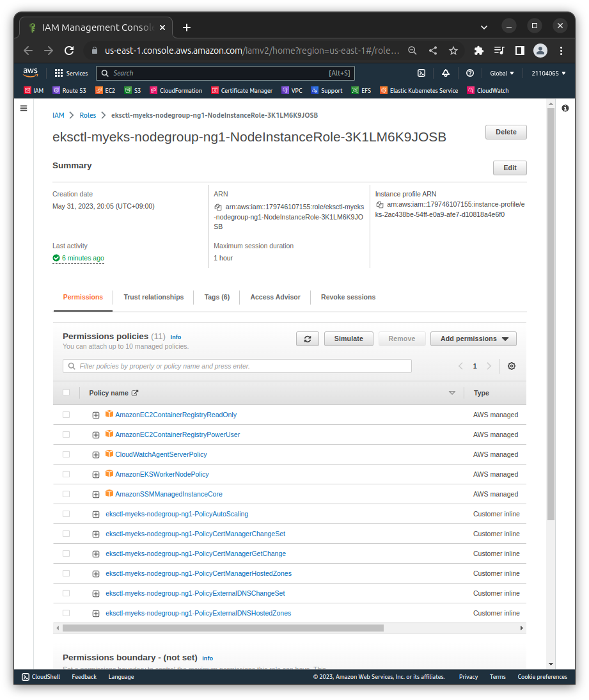Viewport: 589px width, 700px height.
Task: Open browser extensions puzzle icon
Action: [479, 51]
